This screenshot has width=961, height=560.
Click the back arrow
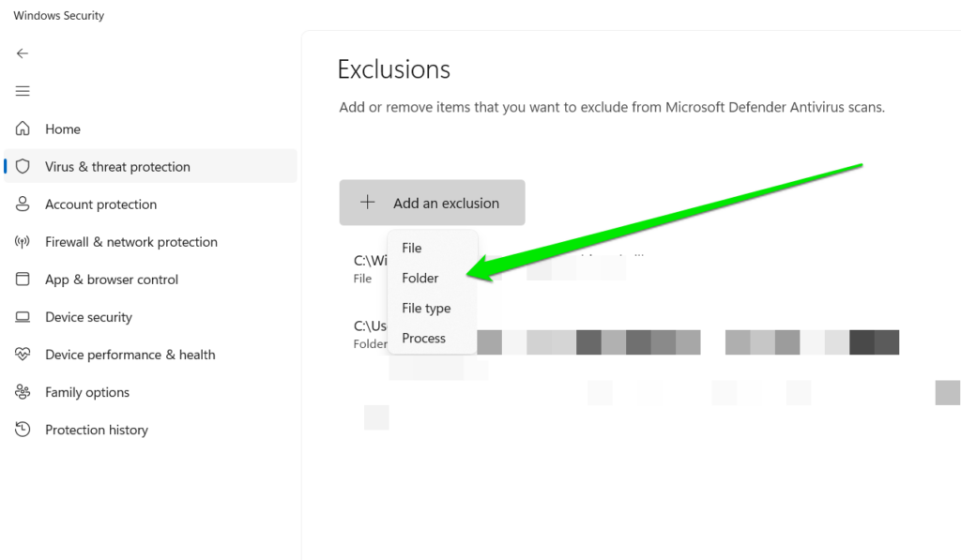pyautogui.click(x=23, y=53)
